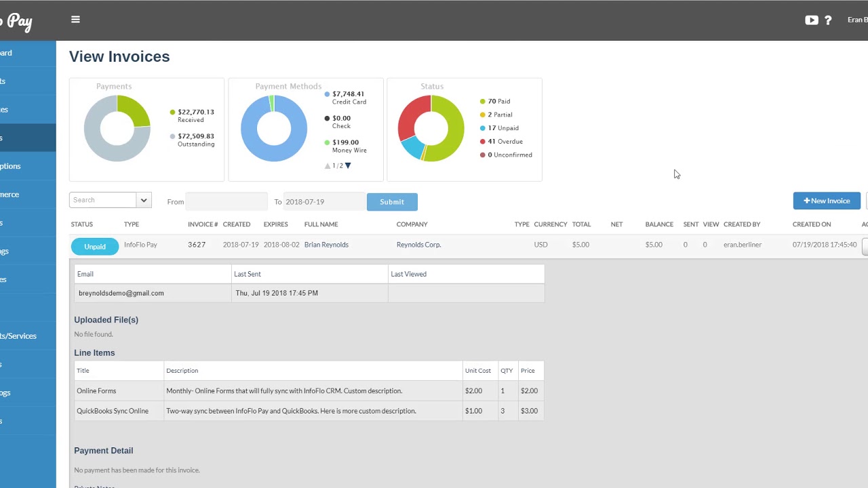Go to previous page of Payment Methods legend

tap(328, 166)
